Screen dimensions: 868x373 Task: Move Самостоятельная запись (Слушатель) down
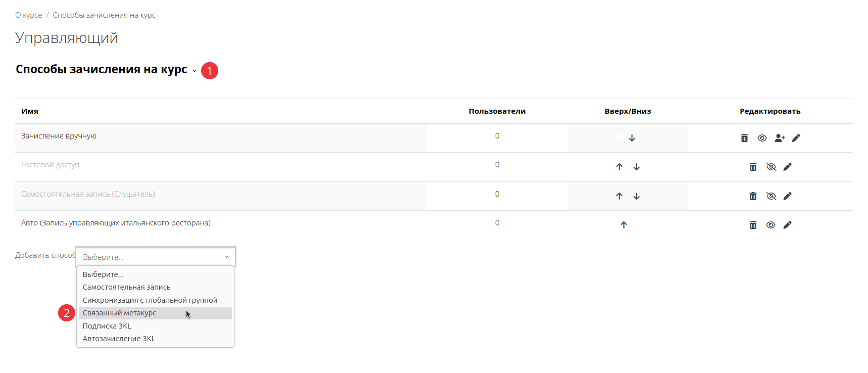637,196
